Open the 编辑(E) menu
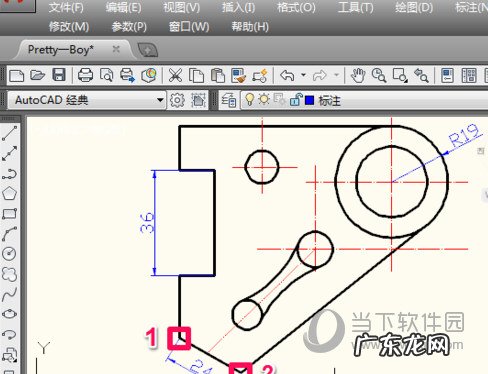The height and width of the screenshot is (374, 488). tap(123, 7)
